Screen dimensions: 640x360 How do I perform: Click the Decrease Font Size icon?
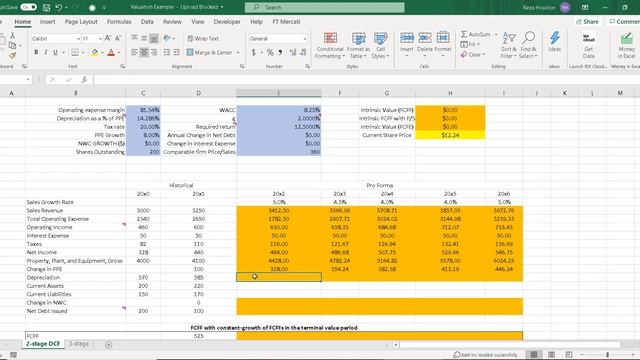(x=118, y=38)
